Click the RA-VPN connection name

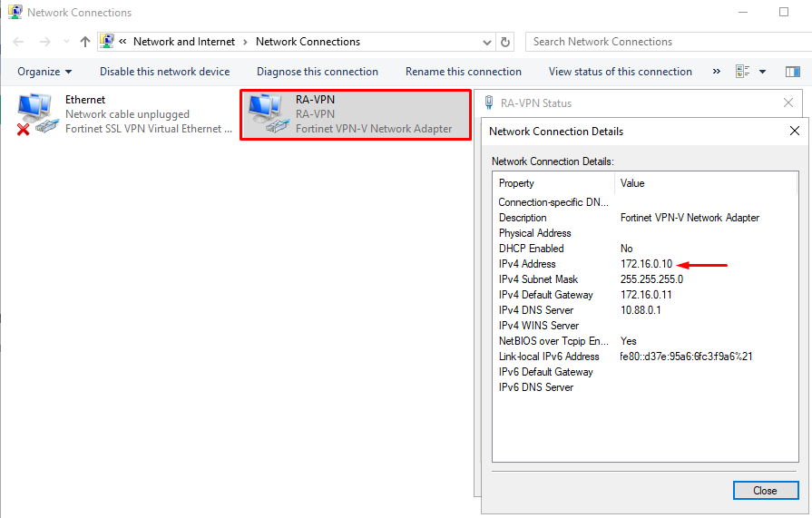[x=315, y=100]
